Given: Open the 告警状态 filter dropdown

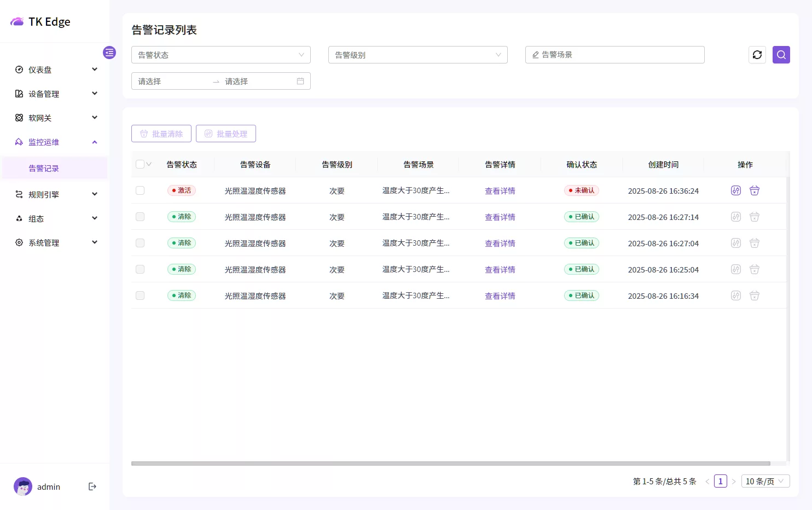Looking at the screenshot, I should (x=221, y=55).
